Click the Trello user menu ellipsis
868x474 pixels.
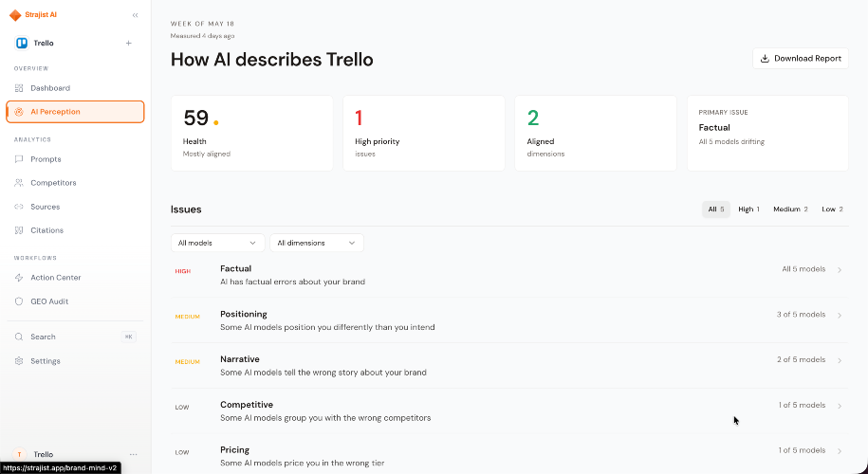[134, 455]
